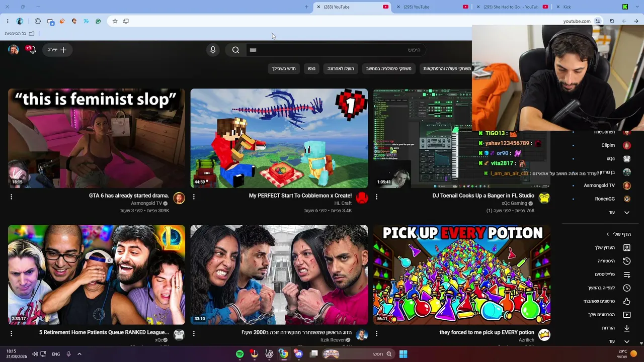
Task: Open the Cobblemon Minecraft video thumbnail
Action: click(279, 138)
